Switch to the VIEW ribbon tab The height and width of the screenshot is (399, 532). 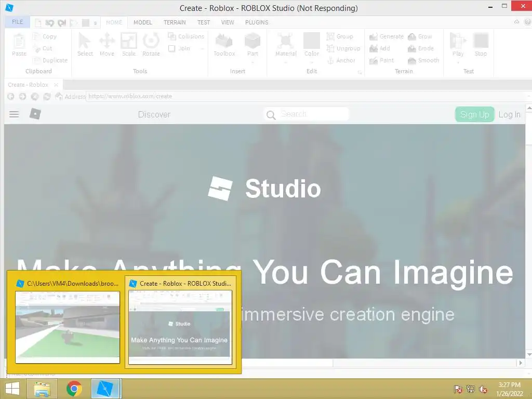(228, 22)
